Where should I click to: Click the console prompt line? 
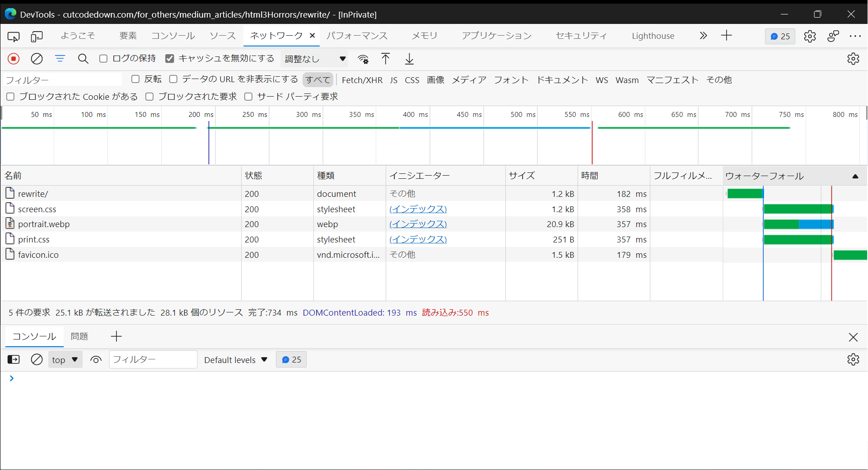(434, 378)
